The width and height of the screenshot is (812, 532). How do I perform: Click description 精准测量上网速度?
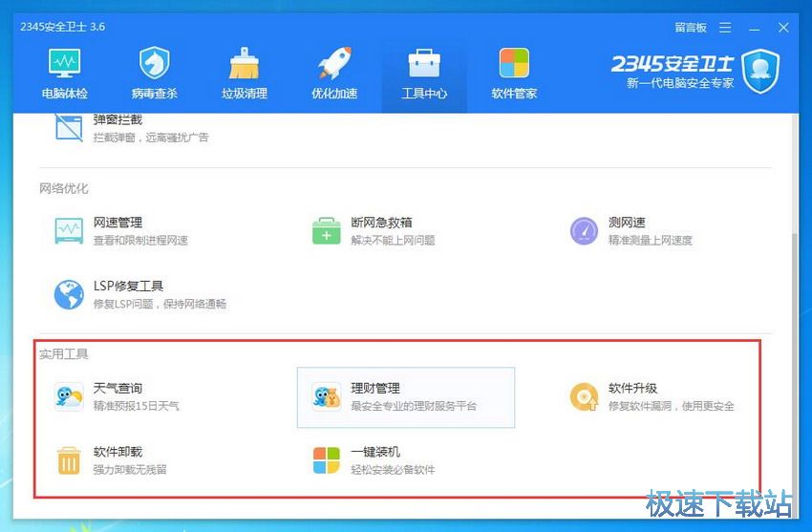click(x=651, y=240)
